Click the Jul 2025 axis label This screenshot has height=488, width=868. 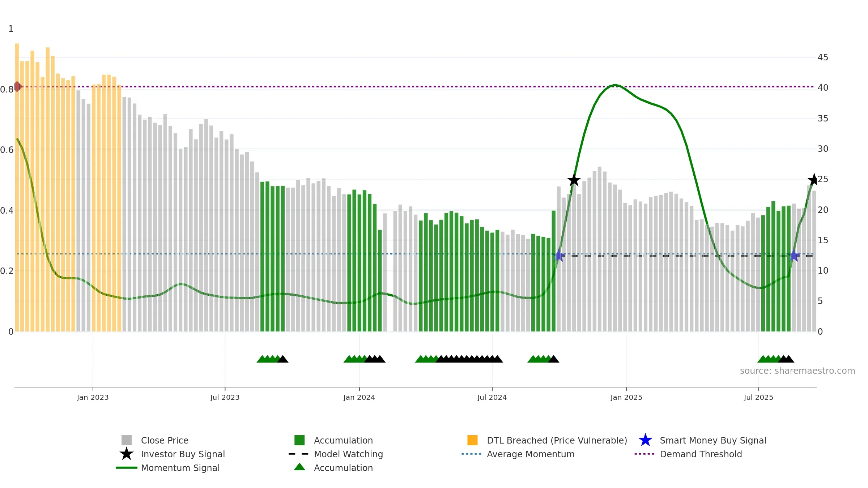tap(758, 398)
